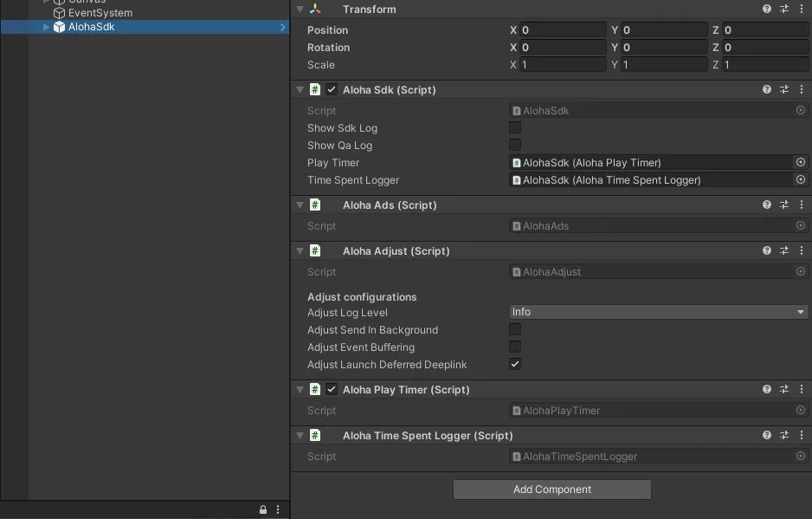Click the Position X input field

563,29
